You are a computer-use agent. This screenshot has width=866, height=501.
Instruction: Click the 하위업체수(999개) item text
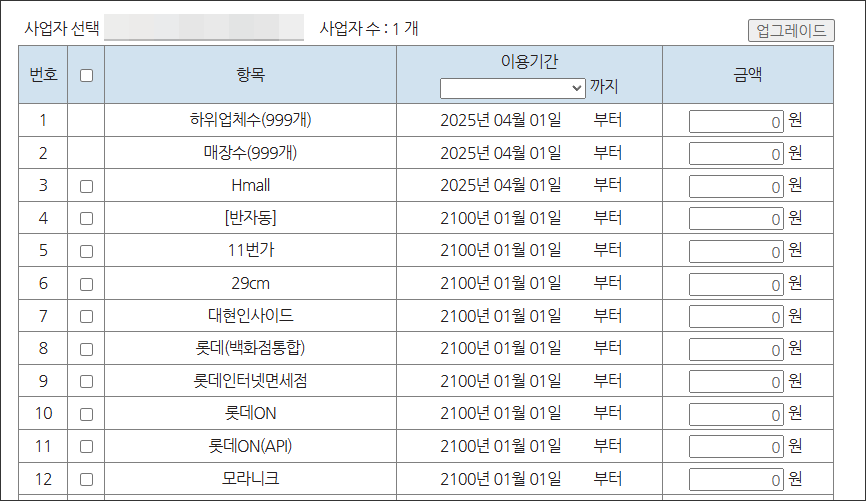tap(250, 120)
